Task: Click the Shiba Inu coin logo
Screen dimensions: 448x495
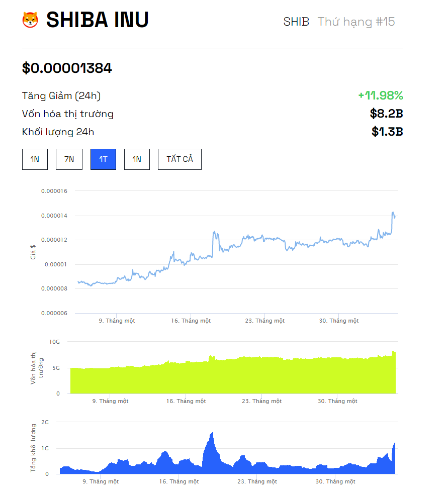Action: [30, 20]
